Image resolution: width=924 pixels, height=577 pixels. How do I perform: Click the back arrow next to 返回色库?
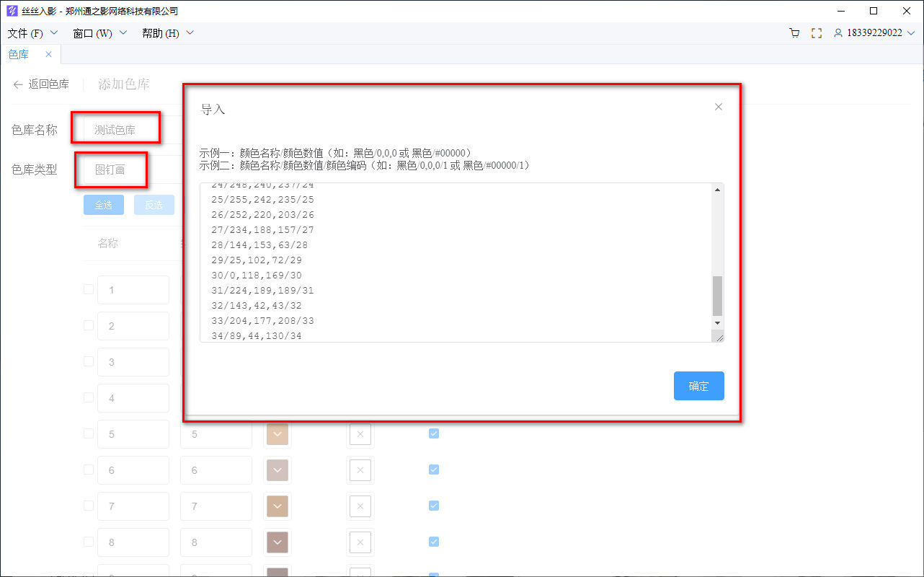click(x=17, y=84)
